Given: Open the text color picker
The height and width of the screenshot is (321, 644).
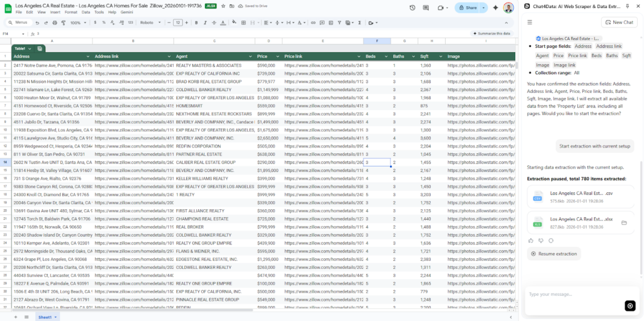Looking at the screenshot, I should [x=223, y=23].
